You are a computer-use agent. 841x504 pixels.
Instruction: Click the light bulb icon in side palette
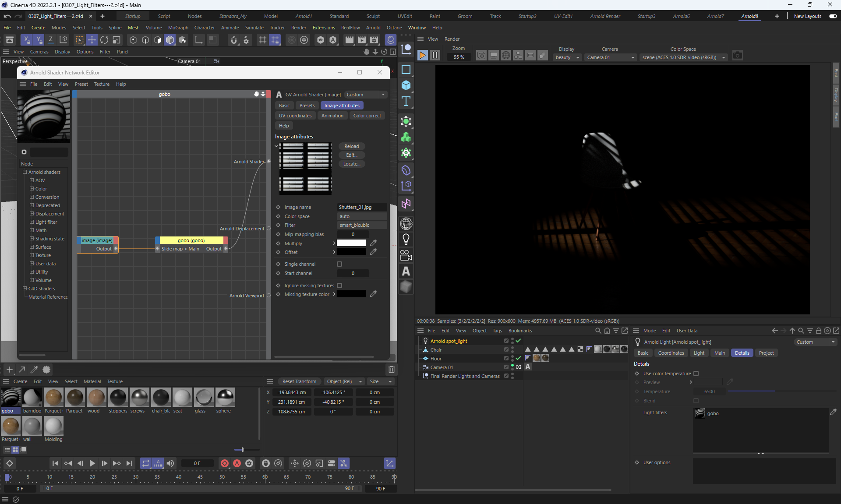pyautogui.click(x=406, y=240)
